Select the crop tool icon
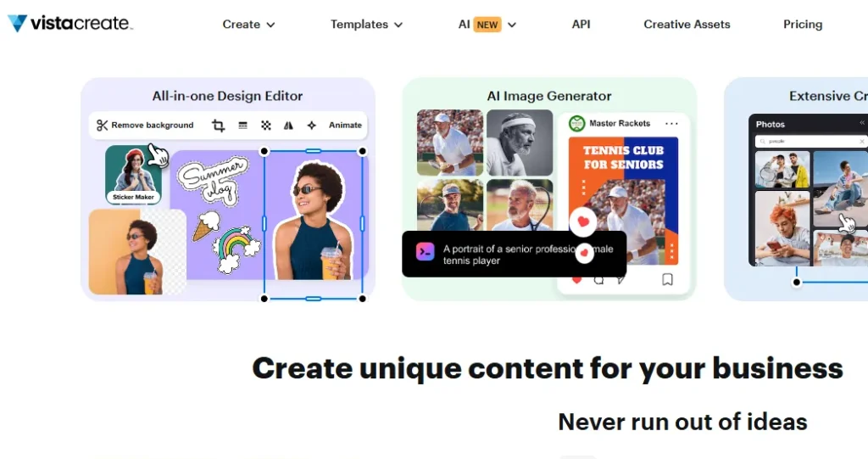The width and height of the screenshot is (868, 459). (218, 126)
